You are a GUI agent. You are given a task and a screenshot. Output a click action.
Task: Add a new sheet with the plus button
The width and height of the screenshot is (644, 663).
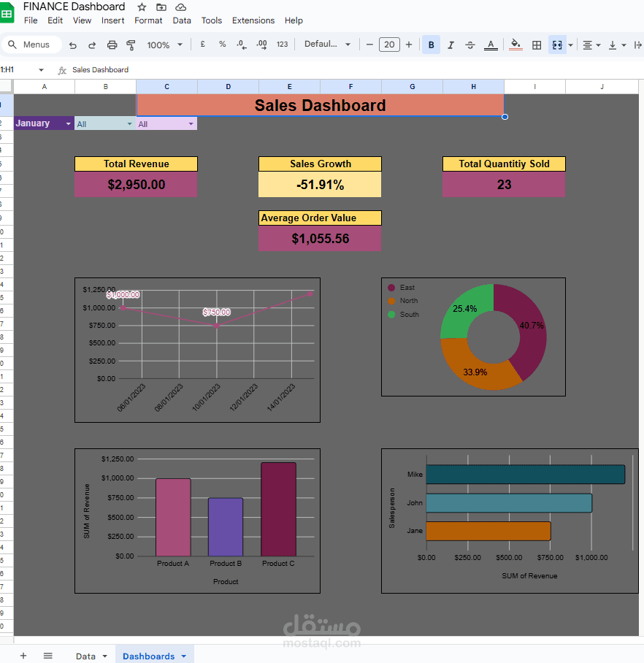(22, 656)
